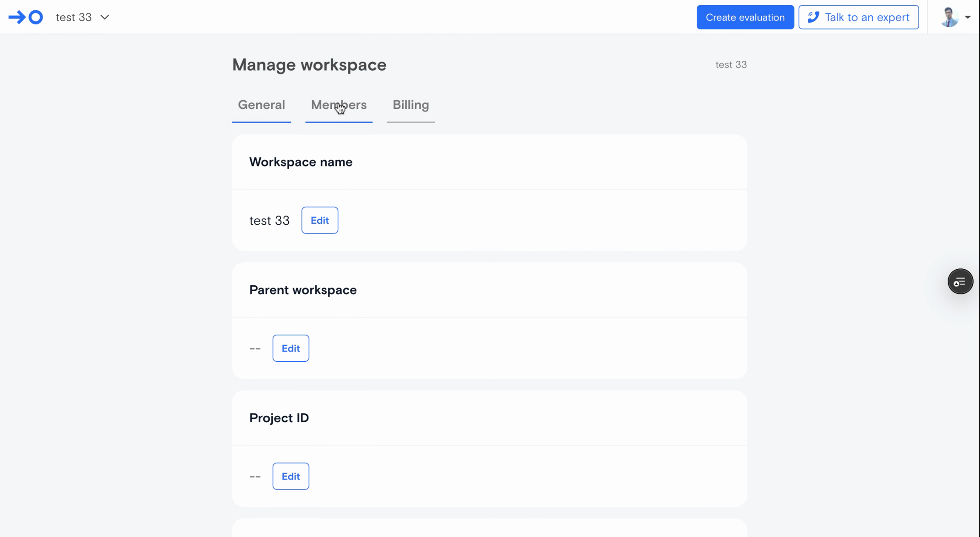Open the test 33 workspace switcher chevron
Image resolution: width=980 pixels, height=537 pixels.
point(105,17)
